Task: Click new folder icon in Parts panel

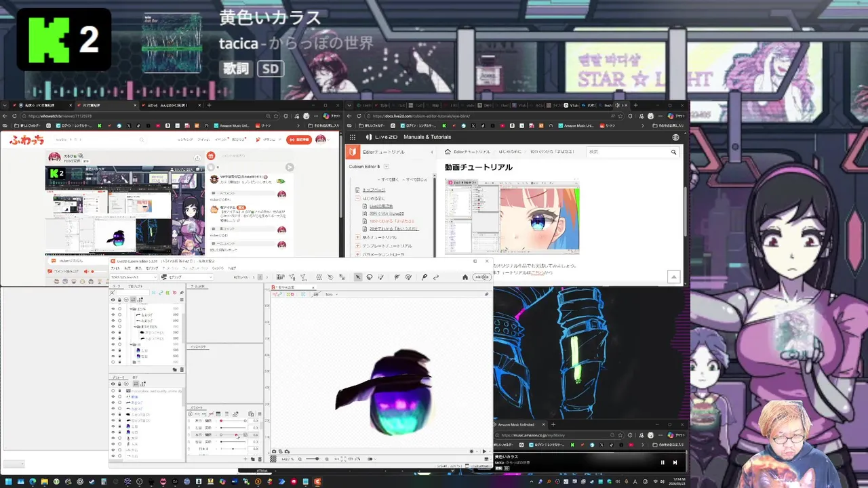Action: pos(174,369)
